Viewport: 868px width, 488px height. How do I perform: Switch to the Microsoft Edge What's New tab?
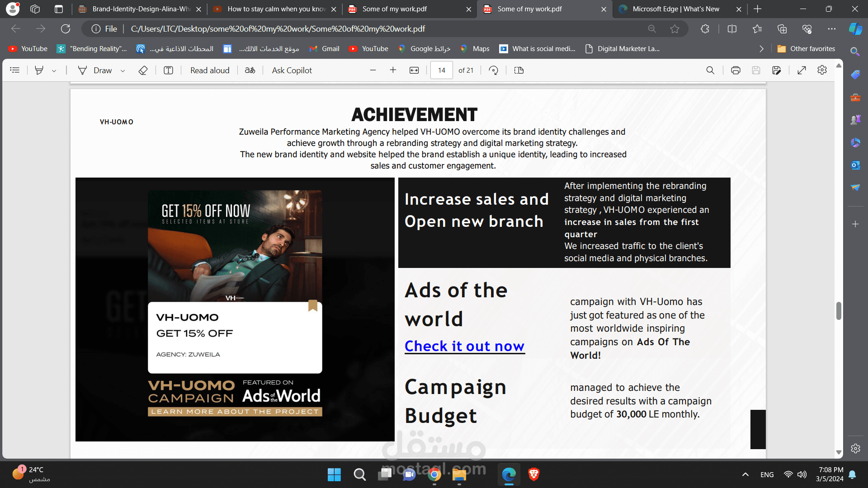pyautogui.click(x=675, y=9)
